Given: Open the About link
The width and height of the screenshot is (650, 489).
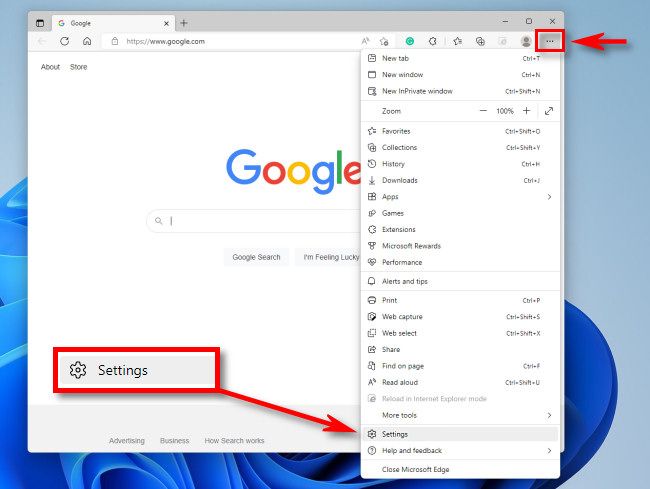Looking at the screenshot, I should pyautogui.click(x=50, y=67).
